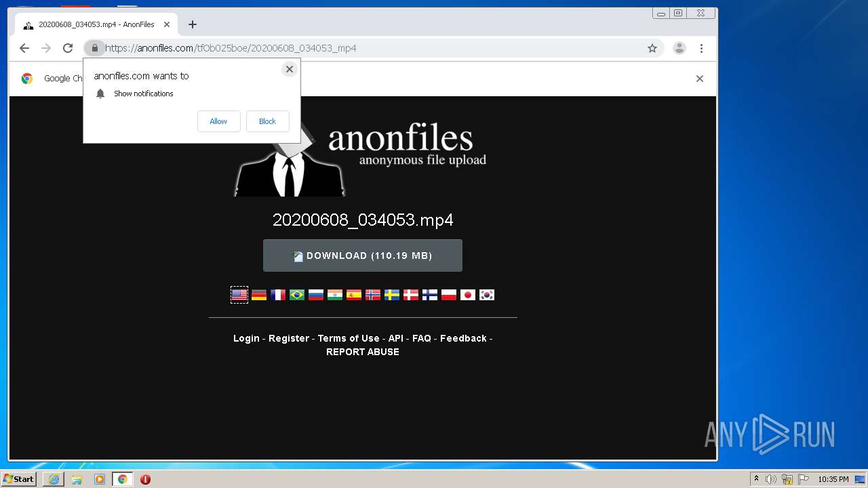Dismiss the Google Chrome info bar
This screenshot has height=488, width=868.
pyautogui.click(x=700, y=79)
